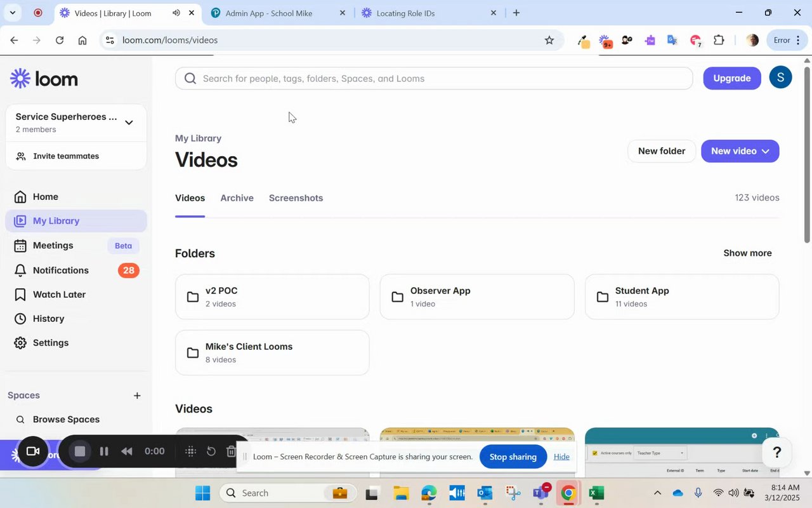Viewport: 812px width, 508px height.
Task: Click Stop sharing
Action: [x=513, y=457]
